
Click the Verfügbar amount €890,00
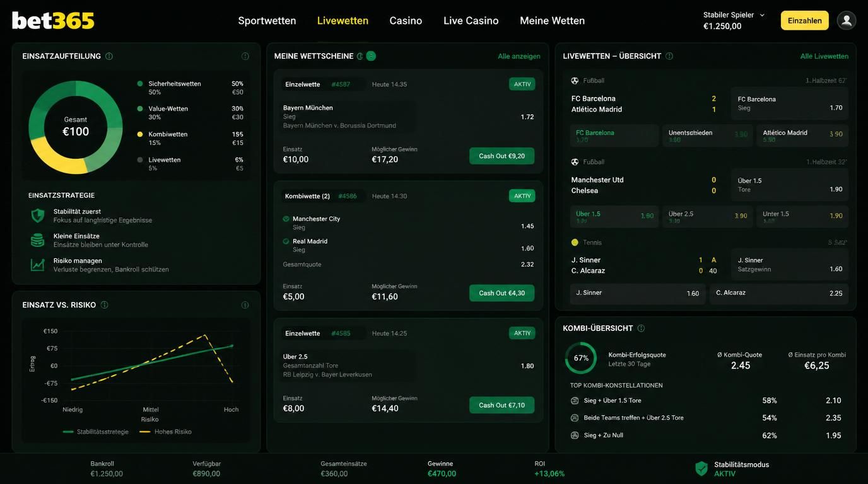point(206,474)
